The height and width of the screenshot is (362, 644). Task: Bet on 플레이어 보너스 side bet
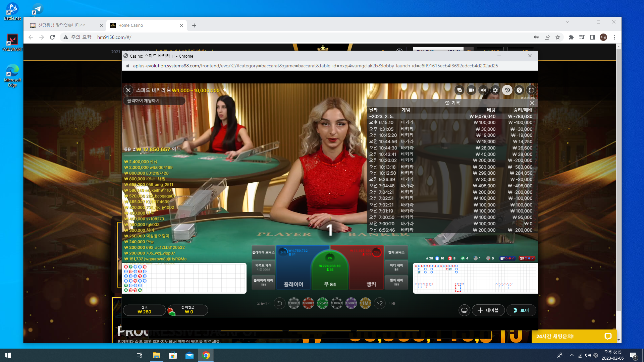263,252
